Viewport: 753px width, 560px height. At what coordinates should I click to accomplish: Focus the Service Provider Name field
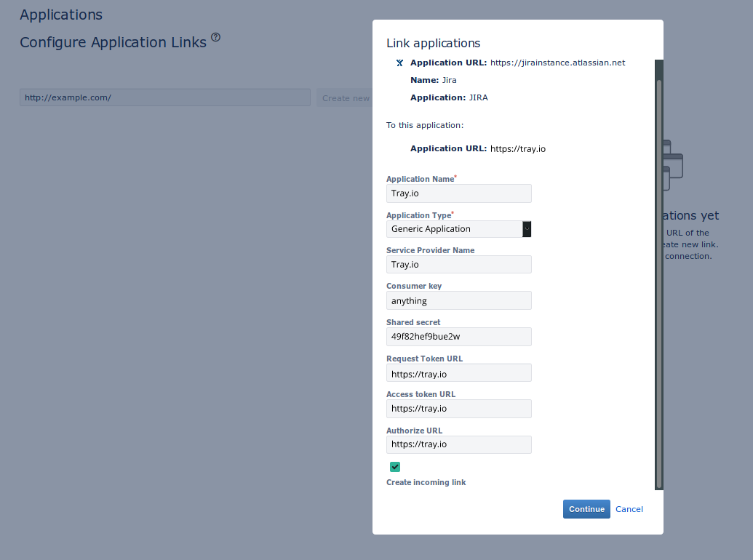pos(458,265)
